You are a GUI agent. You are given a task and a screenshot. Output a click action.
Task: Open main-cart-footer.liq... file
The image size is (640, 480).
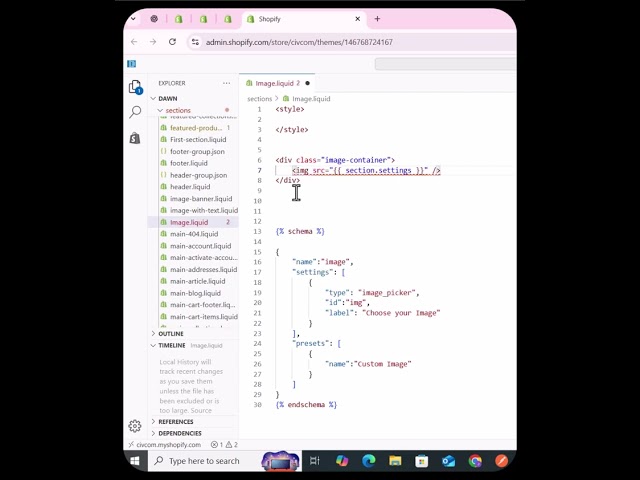202,305
